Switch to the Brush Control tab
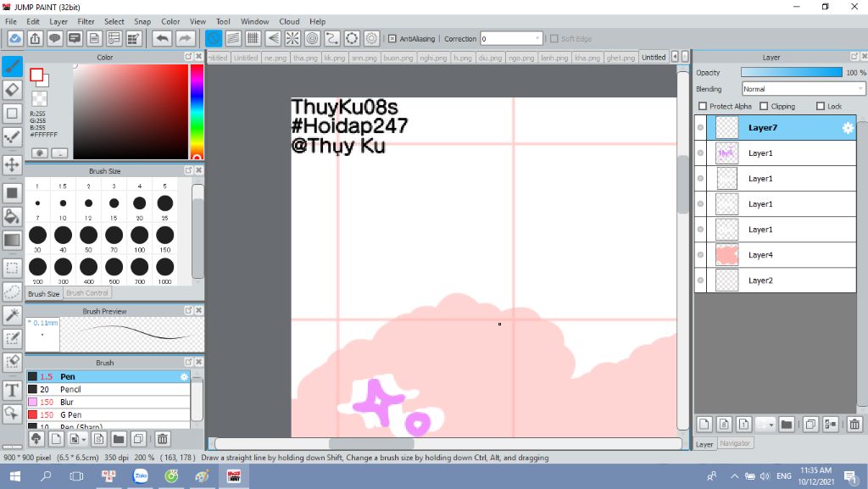The image size is (868, 489). (87, 293)
